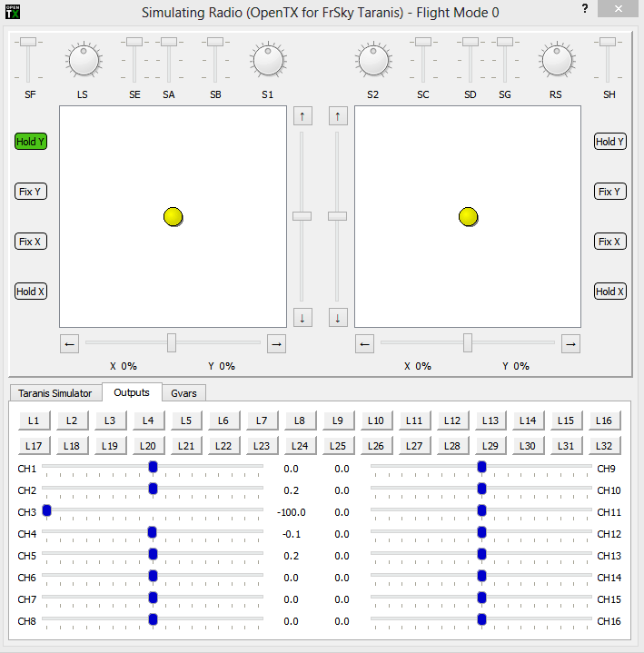Toggle left stick Fix X
The width and height of the screenshot is (644, 653).
coord(31,242)
